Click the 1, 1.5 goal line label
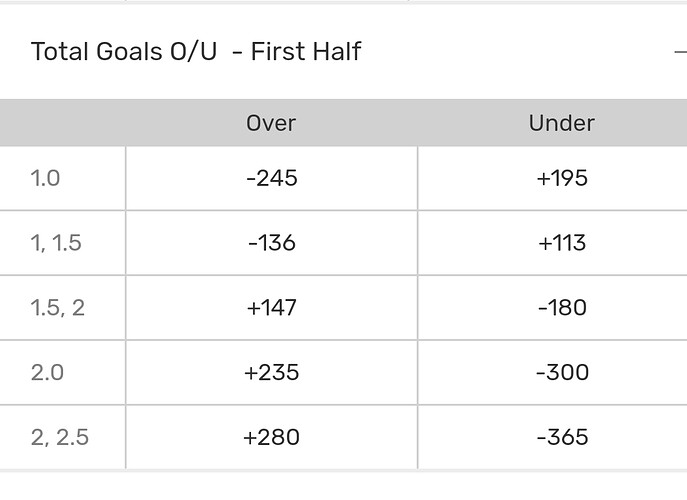 (56, 243)
